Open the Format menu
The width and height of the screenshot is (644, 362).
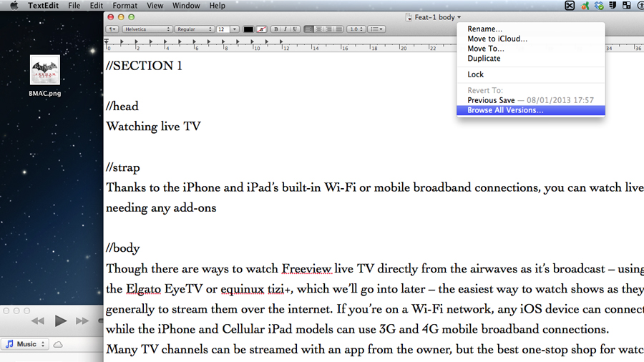coord(125,5)
